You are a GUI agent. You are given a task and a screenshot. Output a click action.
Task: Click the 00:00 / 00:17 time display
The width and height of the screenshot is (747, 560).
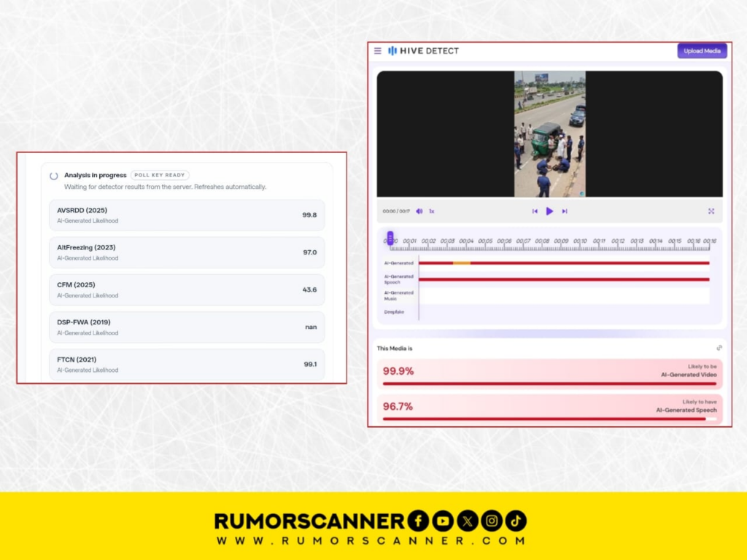[x=396, y=211]
